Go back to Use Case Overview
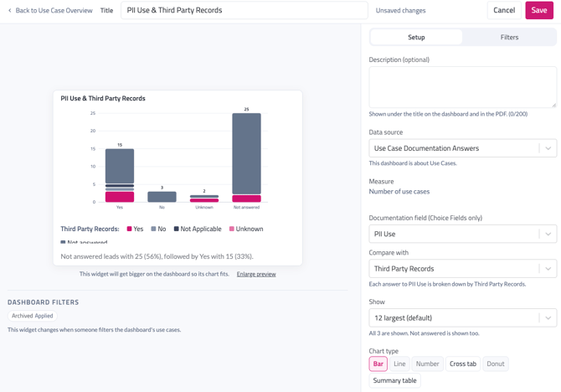 click(50, 10)
